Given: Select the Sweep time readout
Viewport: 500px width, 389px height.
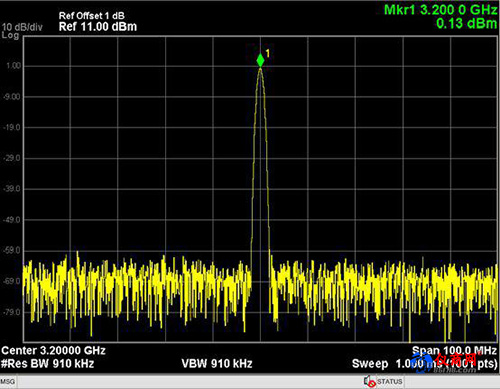Looking at the screenshot, I should click(424, 363).
